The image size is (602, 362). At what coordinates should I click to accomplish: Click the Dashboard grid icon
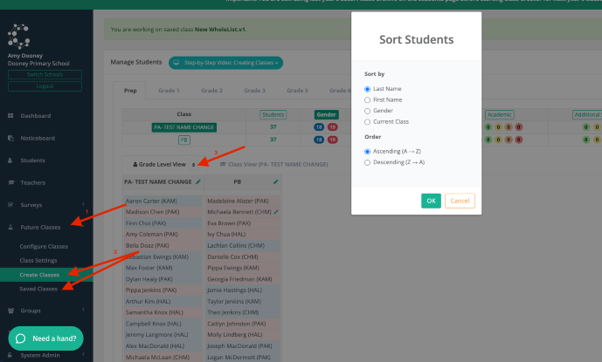tap(10, 116)
